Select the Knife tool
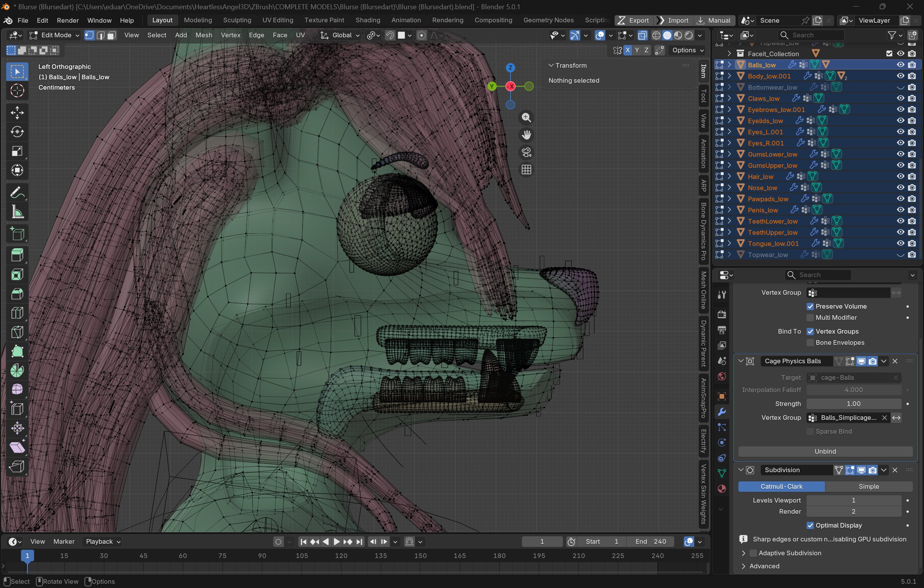The width and height of the screenshot is (924, 588). [x=17, y=332]
